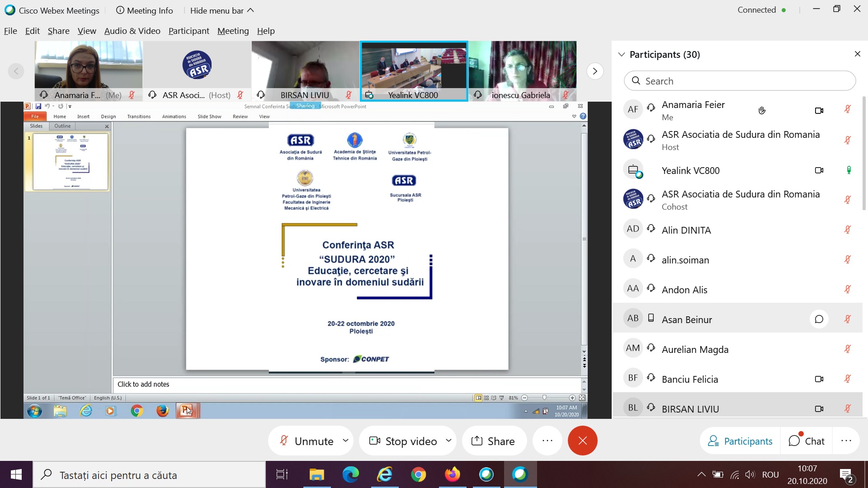The width and height of the screenshot is (868, 488).
Task: Open video options arrow beside Stop video
Action: [x=448, y=441]
